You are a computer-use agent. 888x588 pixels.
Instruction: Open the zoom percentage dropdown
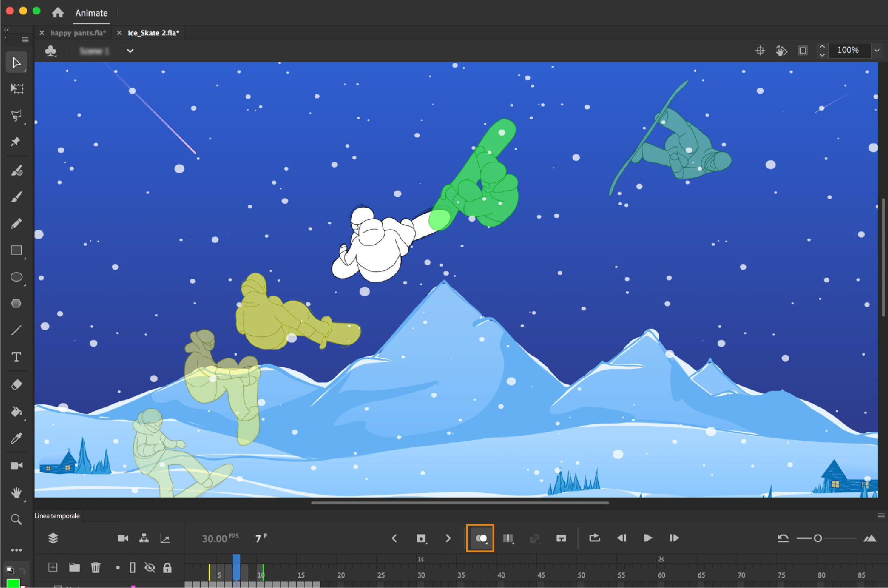tap(877, 51)
